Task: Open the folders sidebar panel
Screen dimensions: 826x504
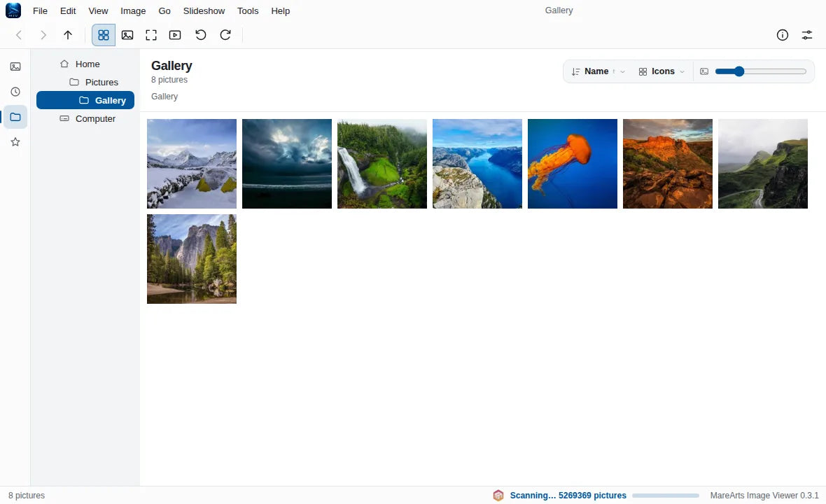Action: pyautogui.click(x=15, y=117)
